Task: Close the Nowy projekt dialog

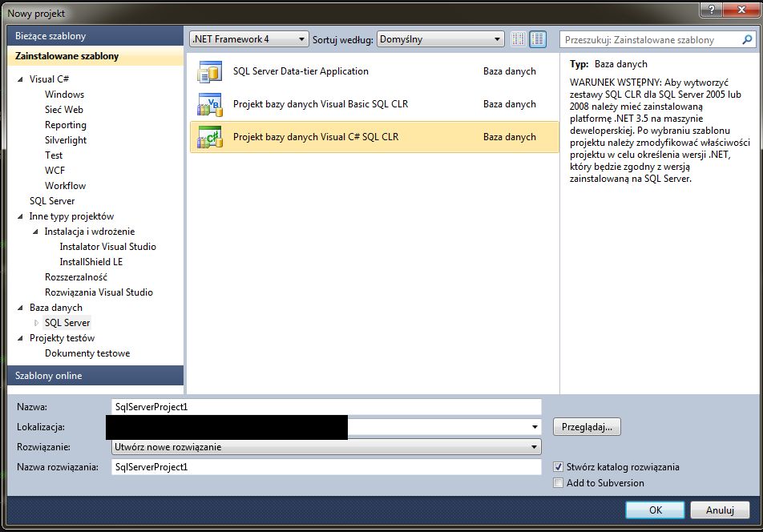Action: point(741,10)
